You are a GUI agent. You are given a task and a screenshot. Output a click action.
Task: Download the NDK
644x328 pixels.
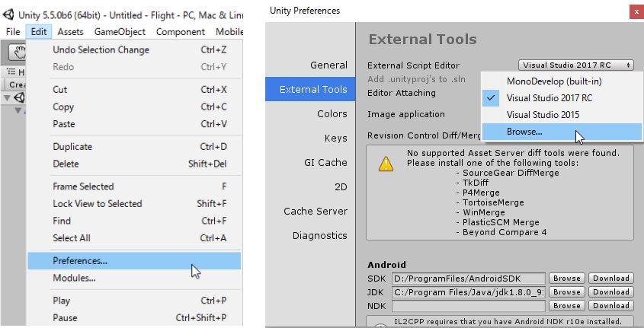[610, 306]
